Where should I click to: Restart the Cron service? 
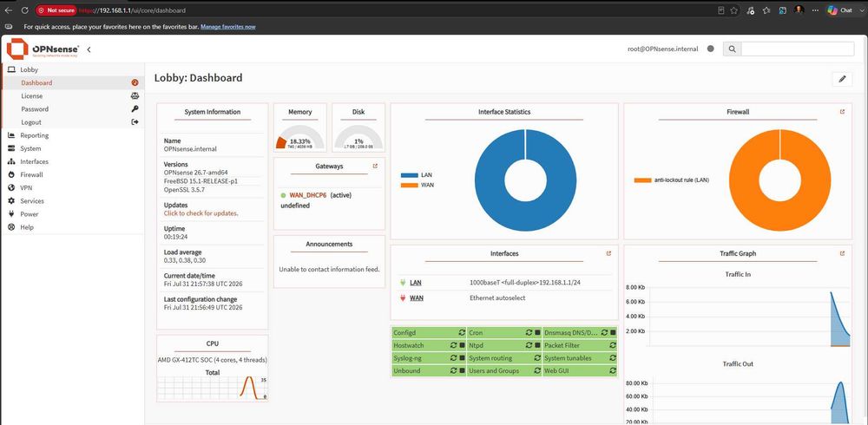[529, 332]
